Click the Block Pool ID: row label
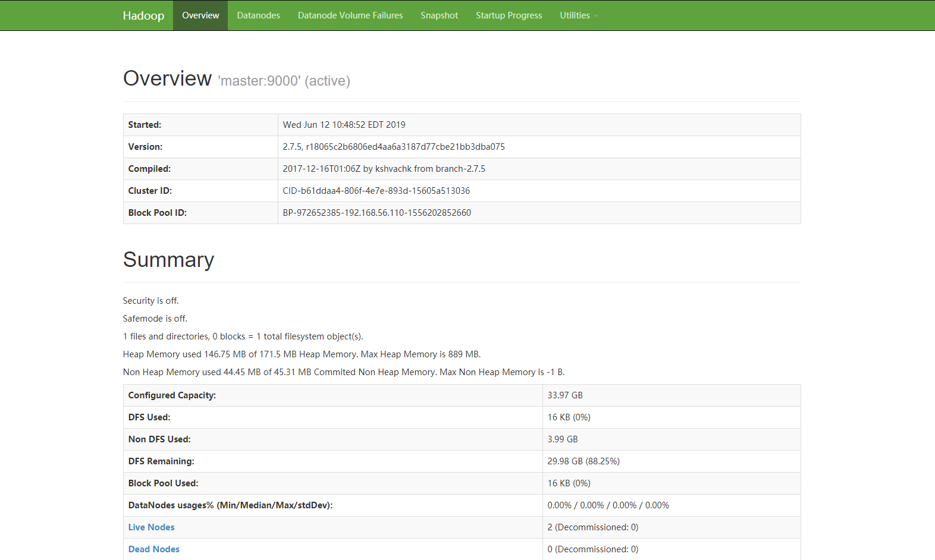 coord(157,213)
